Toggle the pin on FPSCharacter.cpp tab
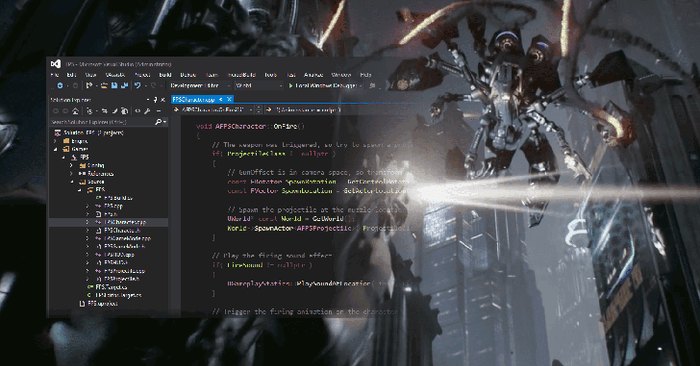This screenshot has height=366, width=700. 221,99
